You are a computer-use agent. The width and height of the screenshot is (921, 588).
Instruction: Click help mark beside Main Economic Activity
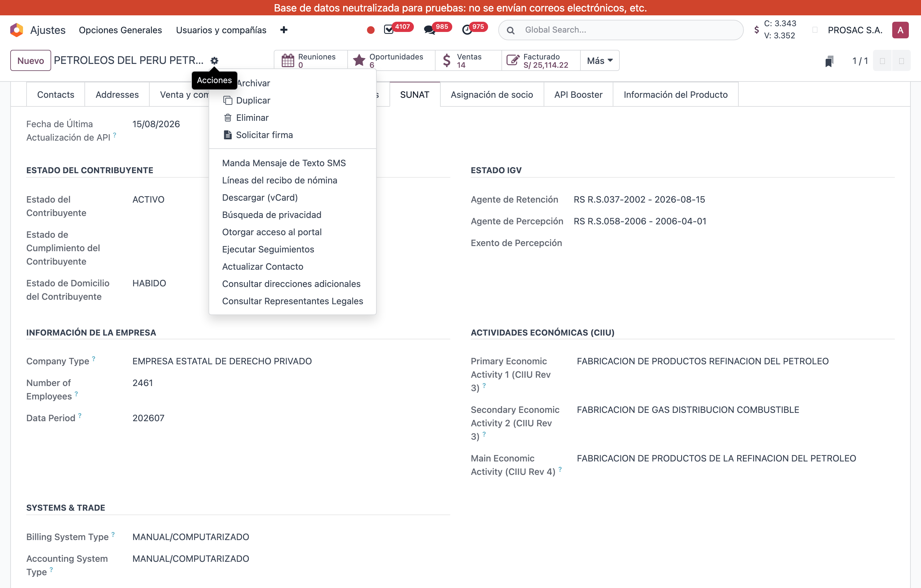(x=560, y=469)
